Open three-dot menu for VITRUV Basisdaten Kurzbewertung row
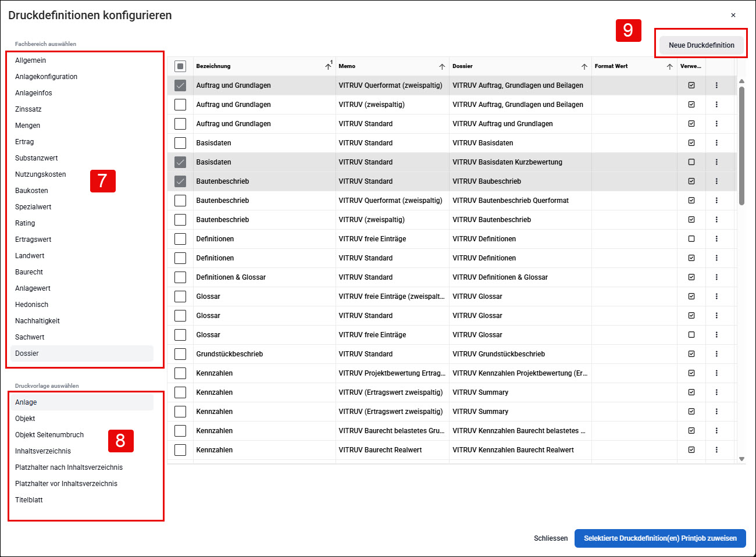This screenshot has height=557, width=756. (716, 162)
